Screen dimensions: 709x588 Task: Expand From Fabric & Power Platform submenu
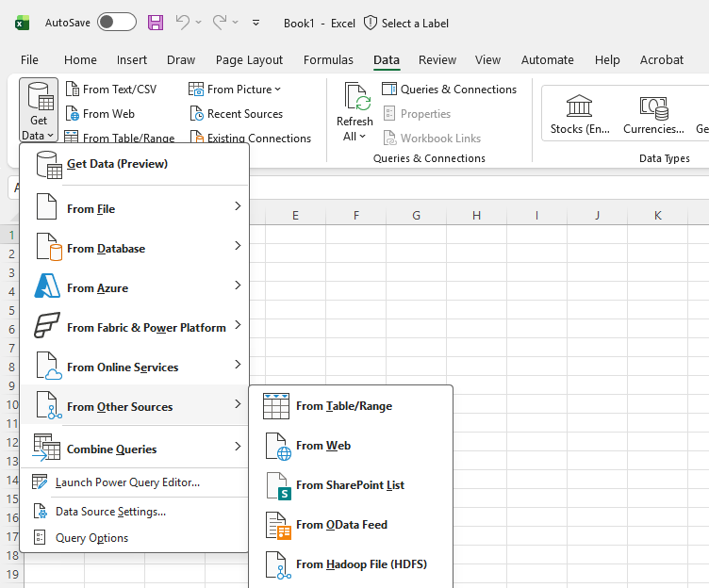[135, 327]
